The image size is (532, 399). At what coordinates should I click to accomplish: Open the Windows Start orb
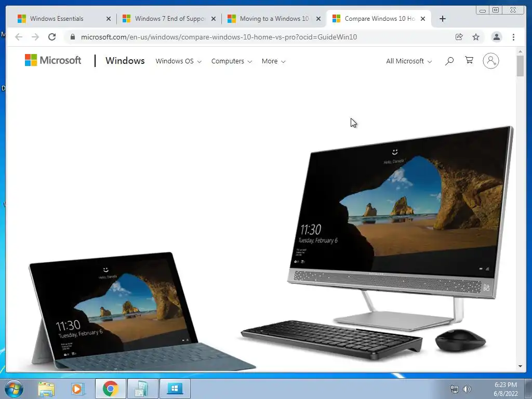pos(14,389)
